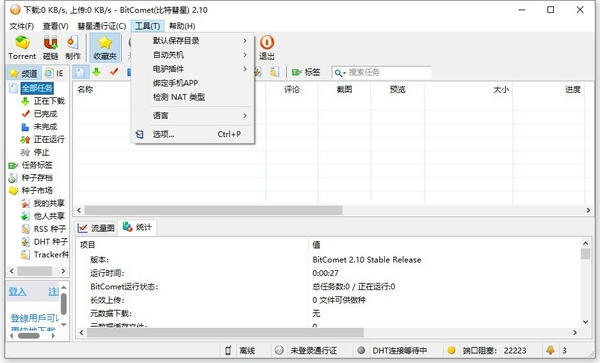Click the 登入 login link
This screenshot has height=363, width=600.
pos(18,292)
